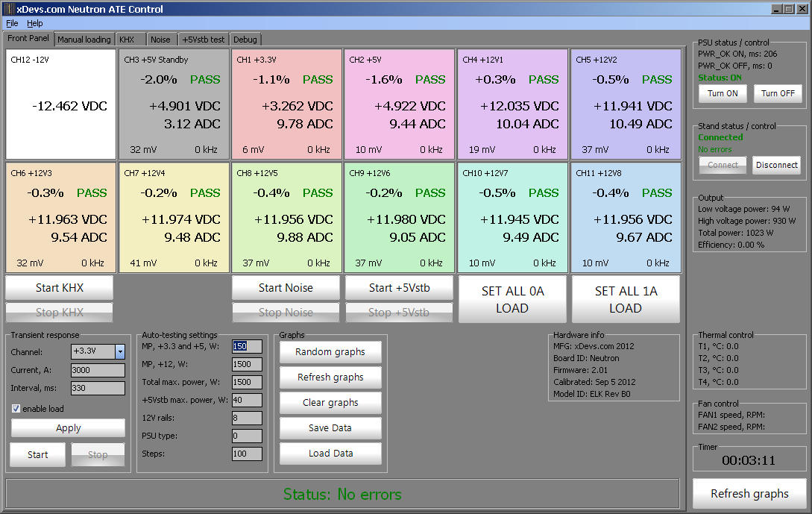
Task: Switch to the KHX tab
Action: (128, 40)
